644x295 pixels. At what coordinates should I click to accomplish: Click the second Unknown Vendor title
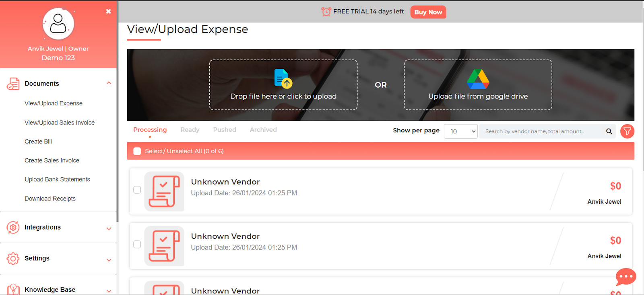click(225, 236)
